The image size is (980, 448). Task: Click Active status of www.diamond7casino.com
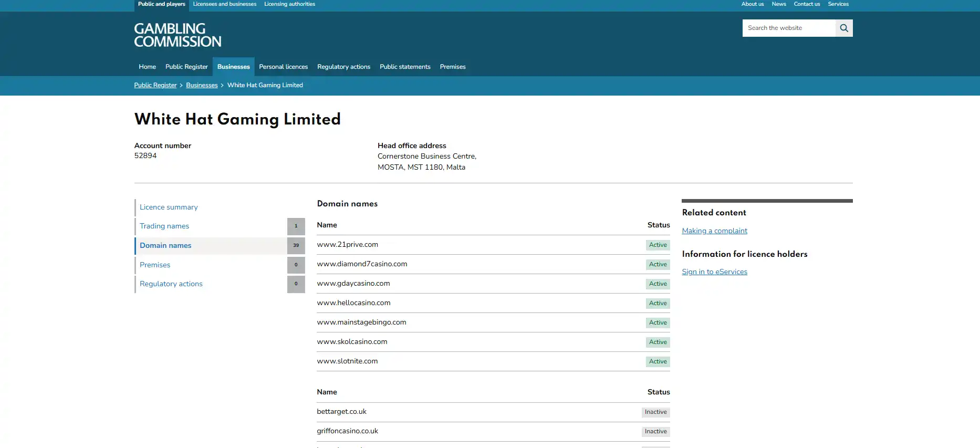658,265
